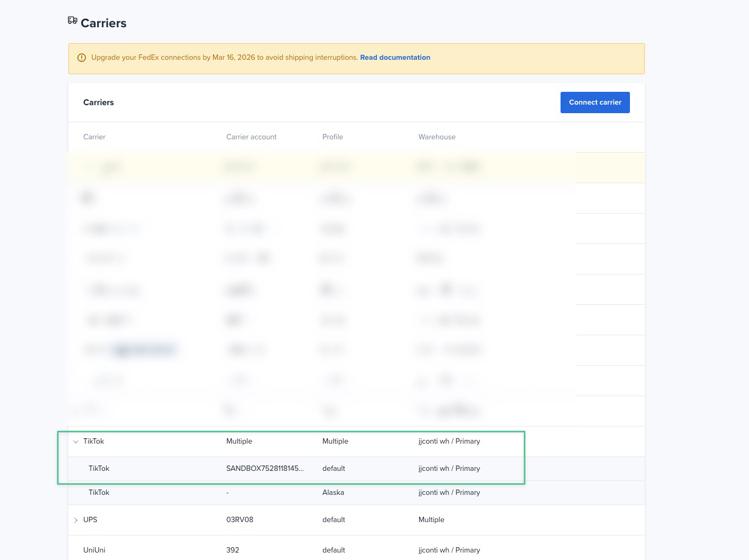Expand the UPS carrier group chevron

[76, 520]
